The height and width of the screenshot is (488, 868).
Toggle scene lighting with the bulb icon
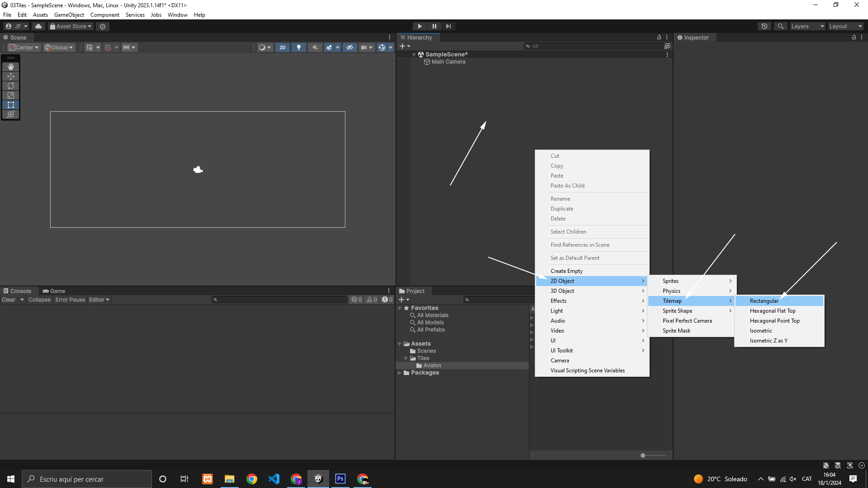tap(298, 47)
